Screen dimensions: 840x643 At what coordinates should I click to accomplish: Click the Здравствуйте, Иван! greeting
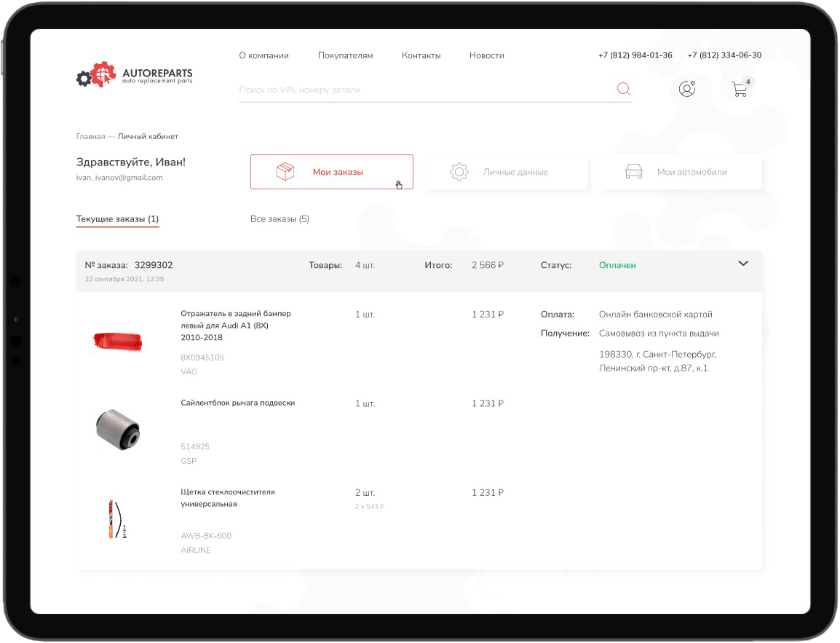click(131, 162)
